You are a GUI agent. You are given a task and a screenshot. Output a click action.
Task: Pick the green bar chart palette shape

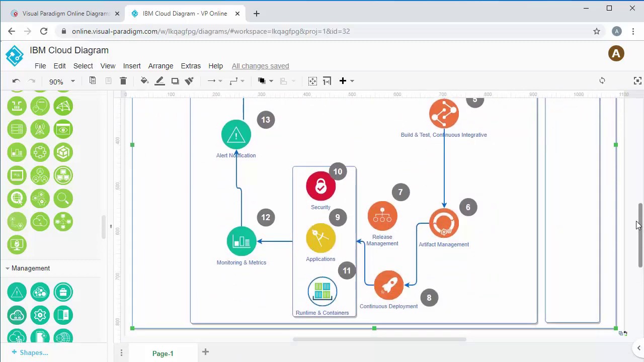pyautogui.click(x=17, y=152)
